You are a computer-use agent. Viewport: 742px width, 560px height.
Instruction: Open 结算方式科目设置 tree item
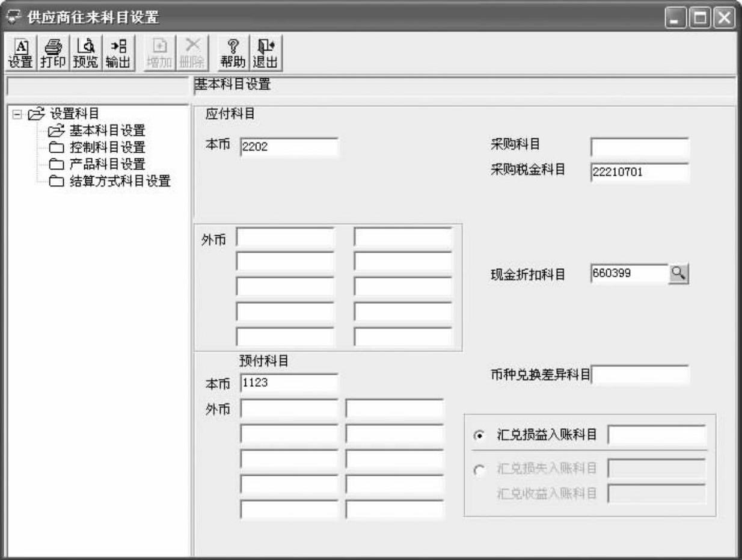[x=120, y=180]
